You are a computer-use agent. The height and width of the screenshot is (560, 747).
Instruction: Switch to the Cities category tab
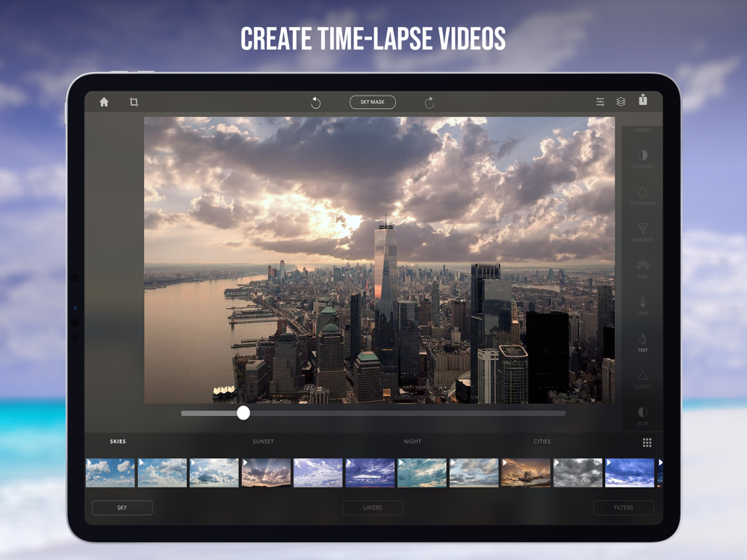tap(542, 441)
